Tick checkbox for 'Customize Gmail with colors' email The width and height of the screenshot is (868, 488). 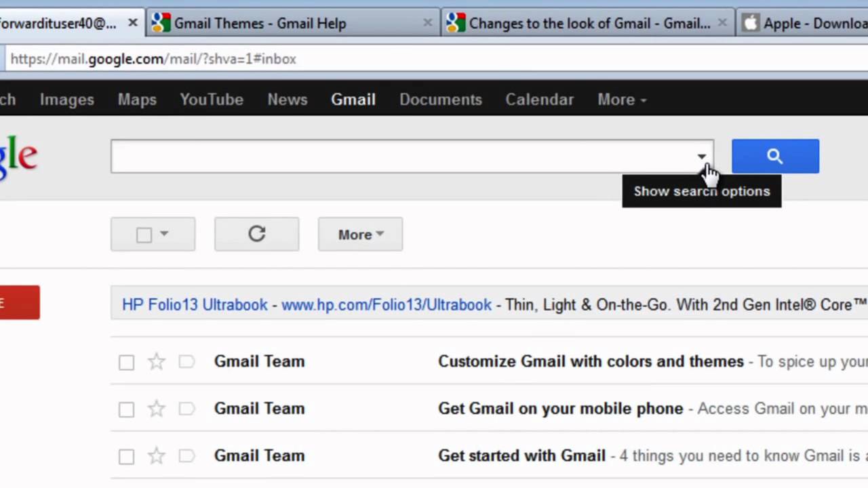click(x=126, y=363)
